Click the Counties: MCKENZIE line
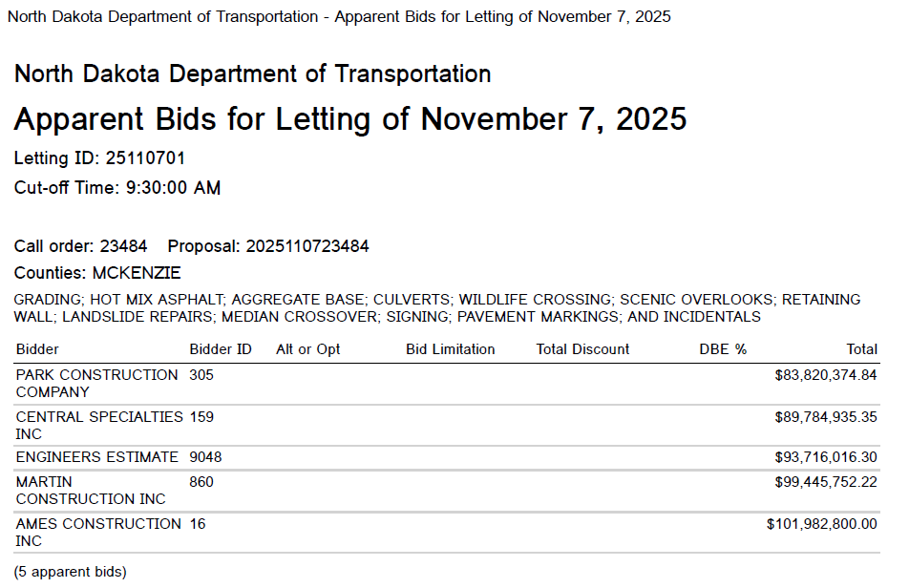This screenshot has width=909, height=588. tap(97, 273)
